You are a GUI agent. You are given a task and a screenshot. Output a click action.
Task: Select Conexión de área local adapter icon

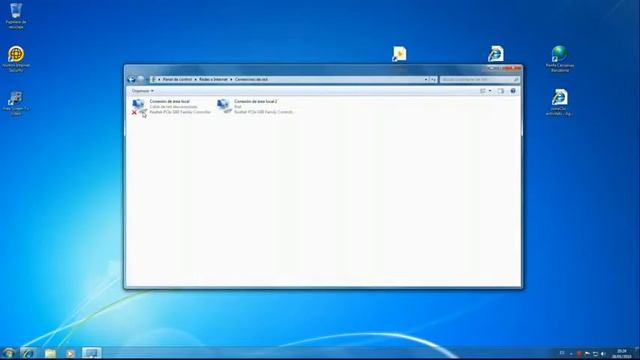pos(139,107)
